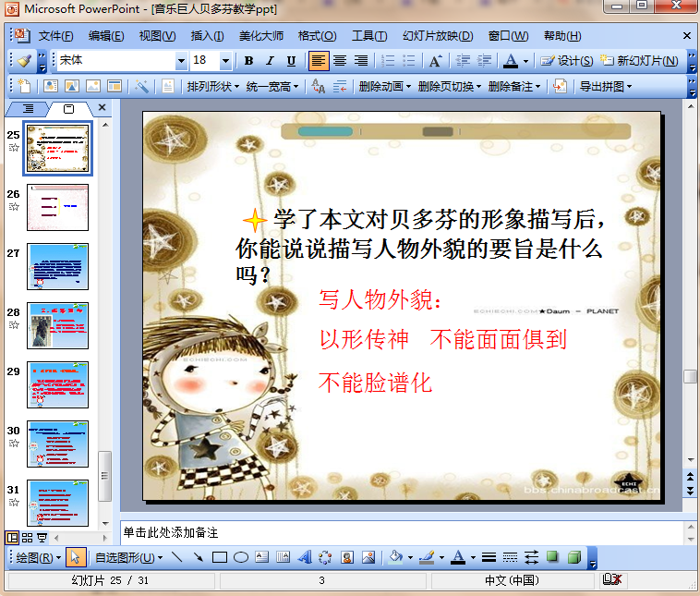Viewport: 700px width, 596px height.
Task: Open Dash Style options
Action: (x=510, y=556)
